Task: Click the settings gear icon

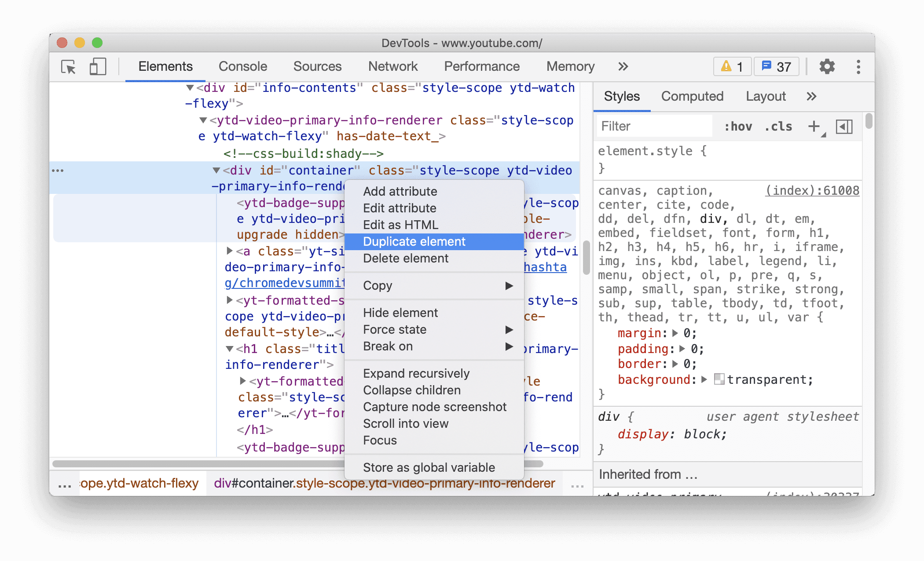Action: pyautogui.click(x=826, y=66)
